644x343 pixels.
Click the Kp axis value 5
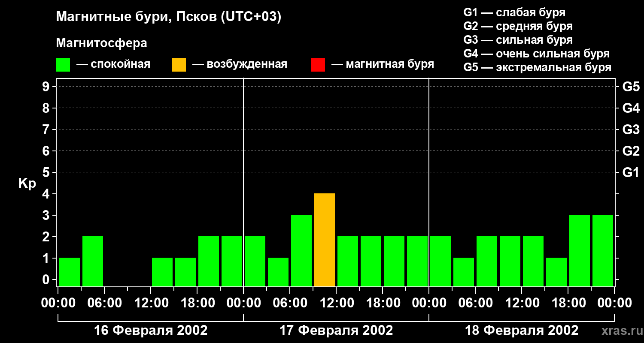[x=47, y=172]
